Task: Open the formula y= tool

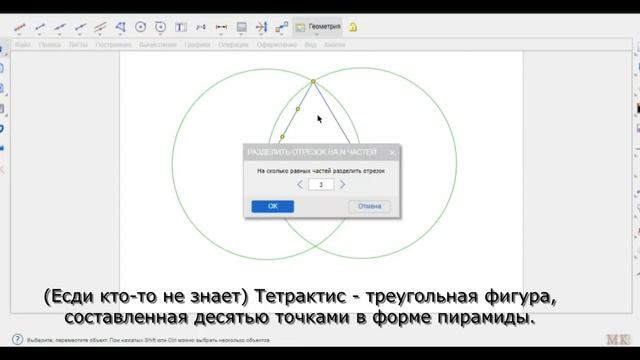Action: point(201,27)
